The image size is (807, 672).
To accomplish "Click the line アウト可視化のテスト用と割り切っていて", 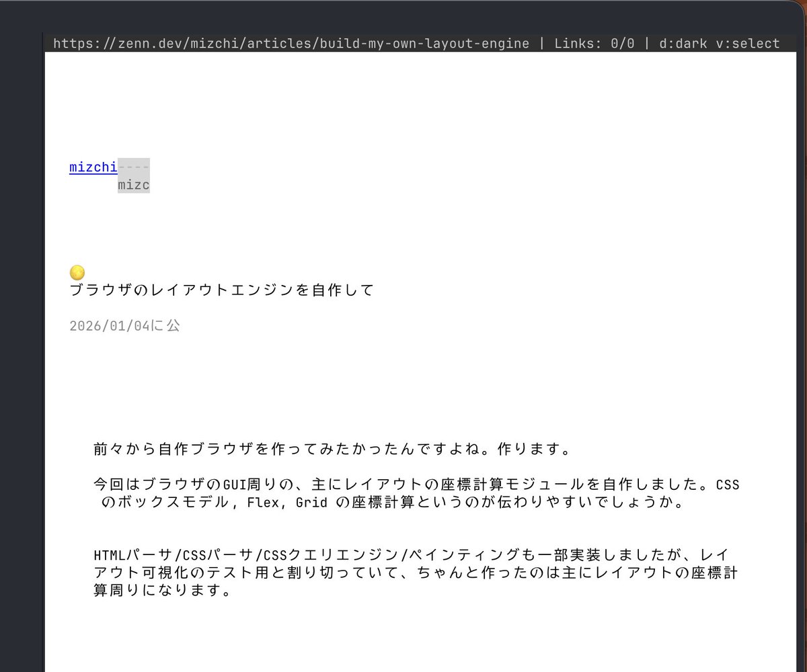I will tap(417, 573).
